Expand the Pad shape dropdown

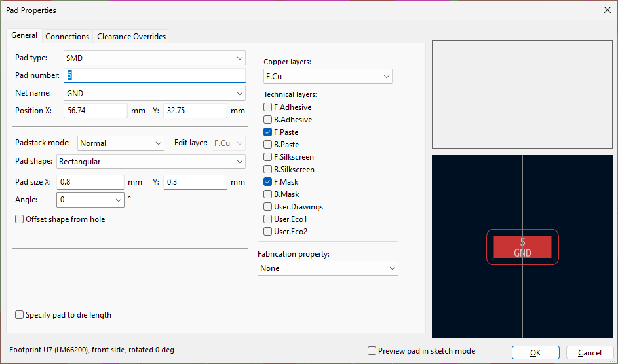point(150,161)
